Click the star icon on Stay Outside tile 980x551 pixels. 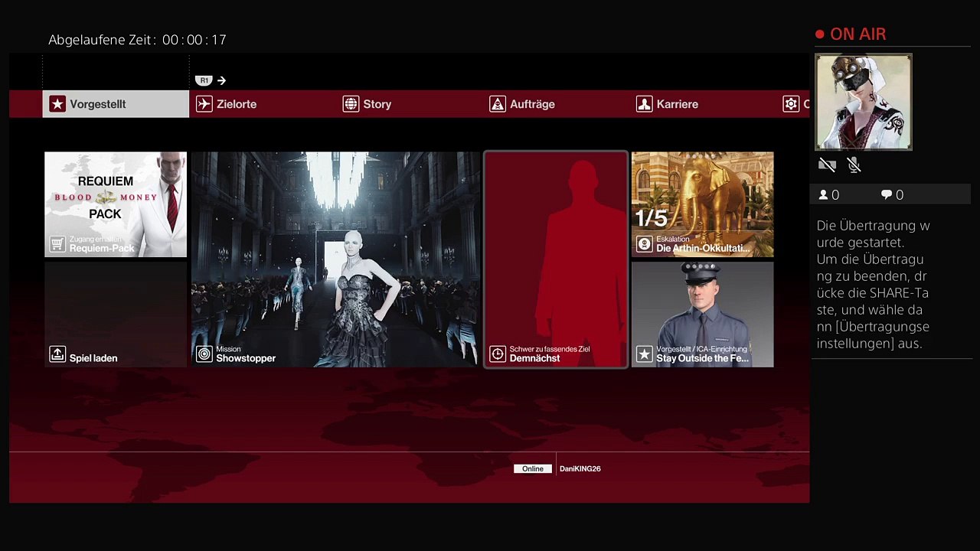[645, 354]
